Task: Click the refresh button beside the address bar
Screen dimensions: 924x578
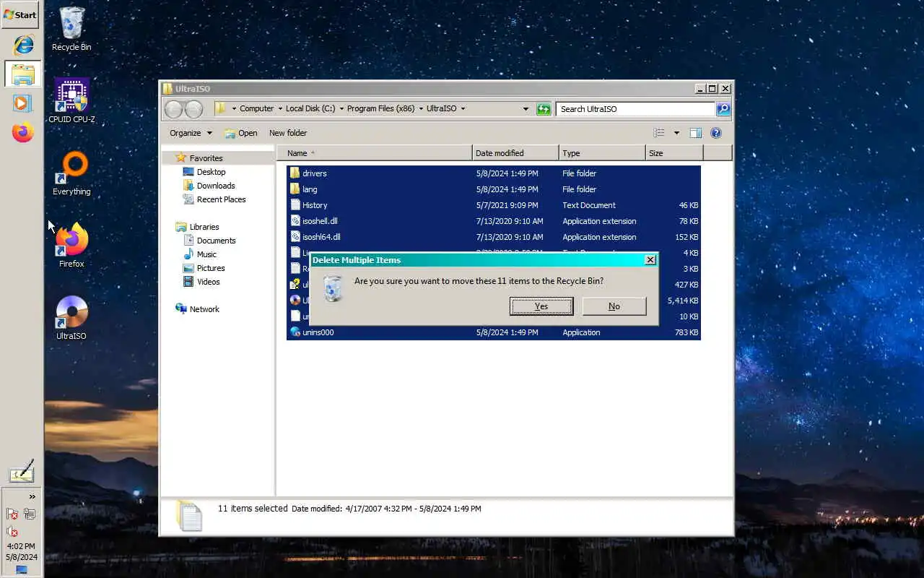Action: (544, 109)
